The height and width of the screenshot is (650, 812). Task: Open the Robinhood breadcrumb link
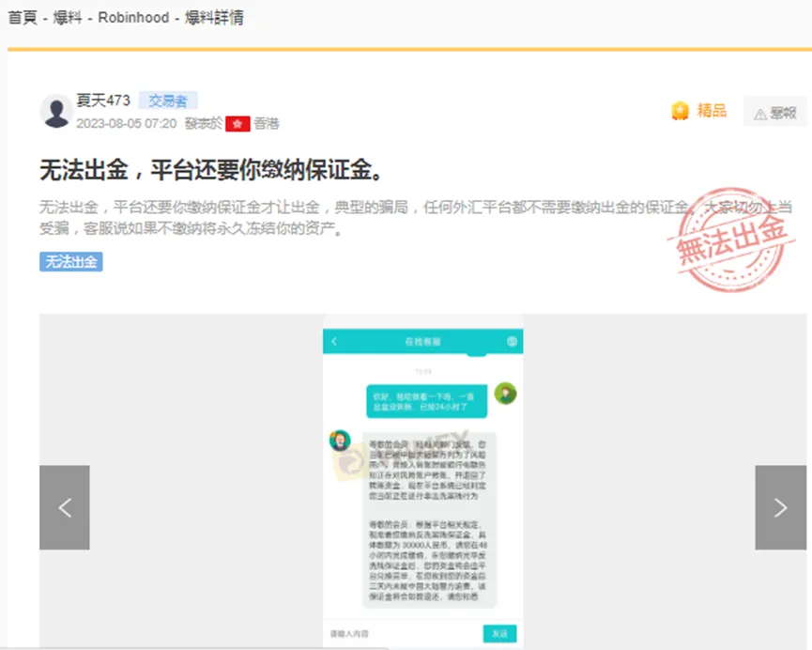point(133,18)
